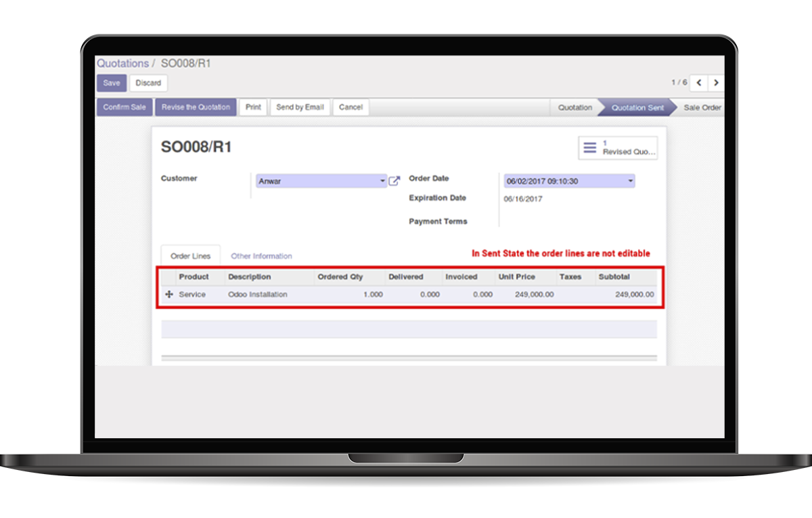Click Confirm Sale button
The height and width of the screenshot is (518, 812).
(125, 107)
